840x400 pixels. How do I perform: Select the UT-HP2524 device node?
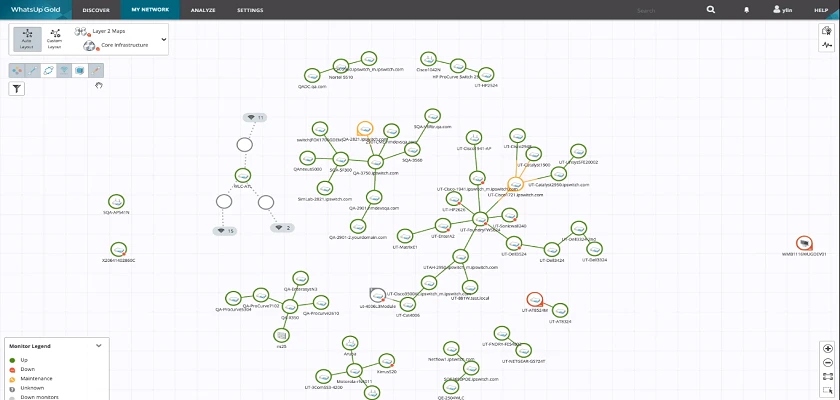486,74
